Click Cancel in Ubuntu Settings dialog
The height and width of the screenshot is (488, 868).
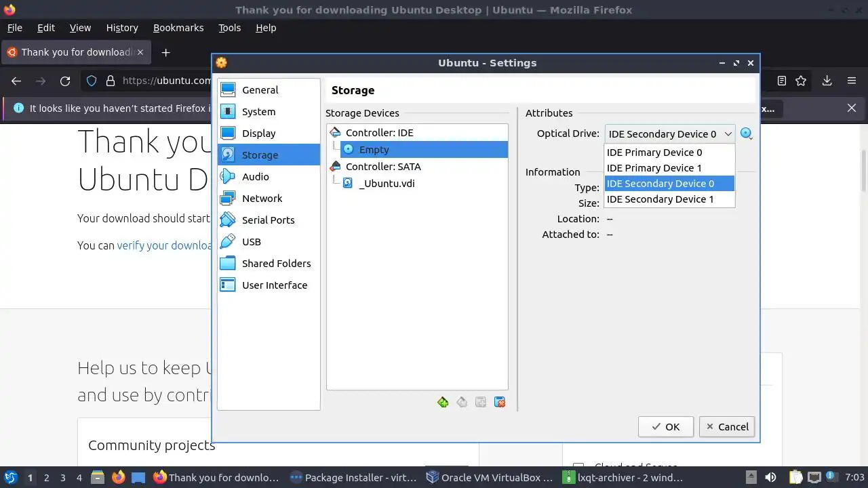pos(727,427)
